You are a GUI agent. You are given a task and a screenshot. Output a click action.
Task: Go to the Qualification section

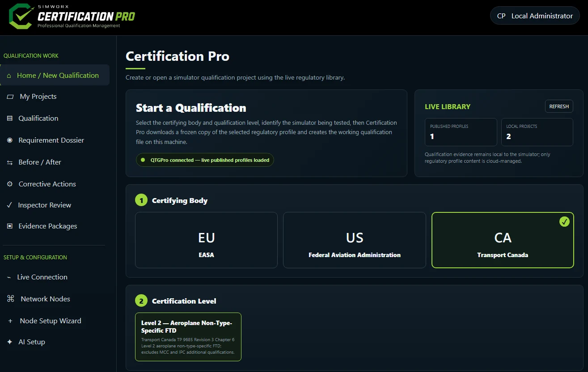(x=55, y=118)
